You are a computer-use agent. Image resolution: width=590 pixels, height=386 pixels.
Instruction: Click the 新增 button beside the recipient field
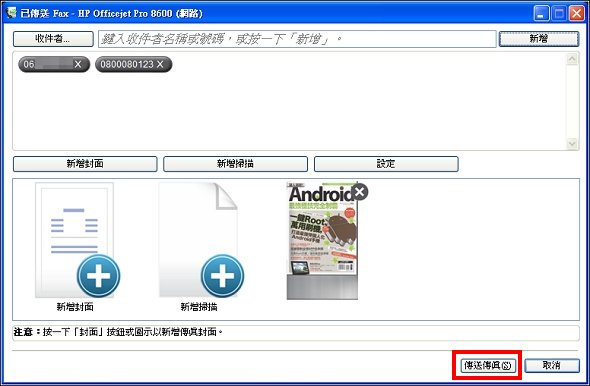tap(539, 39)
